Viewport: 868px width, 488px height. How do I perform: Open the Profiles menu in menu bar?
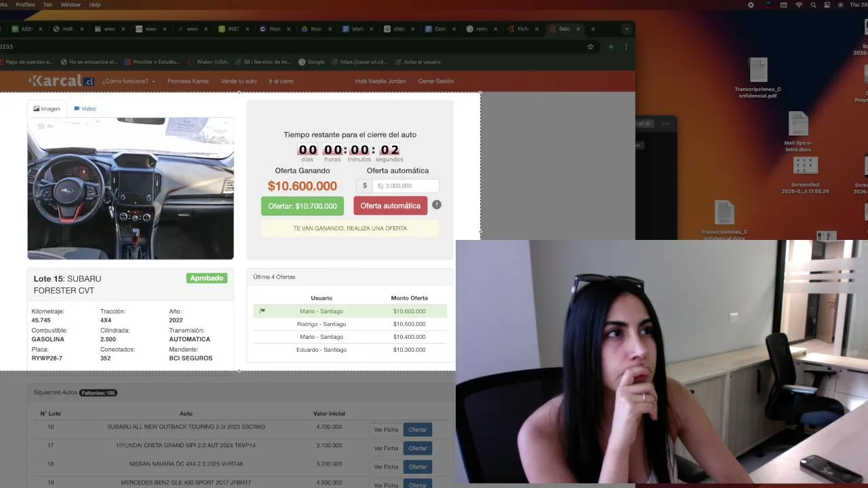pos(25,5)
